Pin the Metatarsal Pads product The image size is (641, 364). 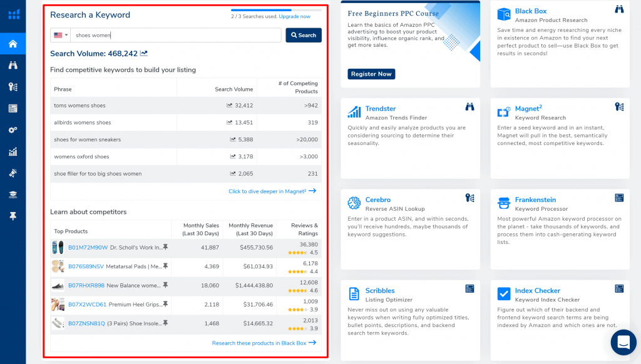165,266
